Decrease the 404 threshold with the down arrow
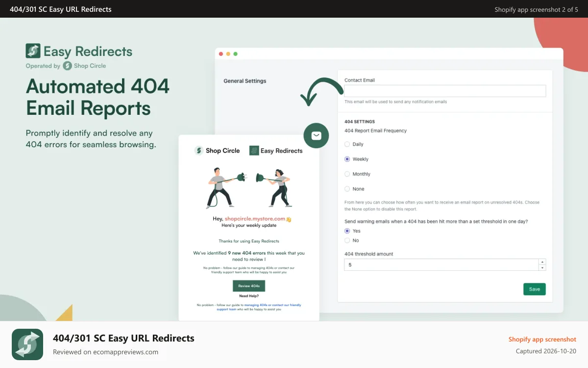This screenshot has height=368, width=588. [542, 268]
